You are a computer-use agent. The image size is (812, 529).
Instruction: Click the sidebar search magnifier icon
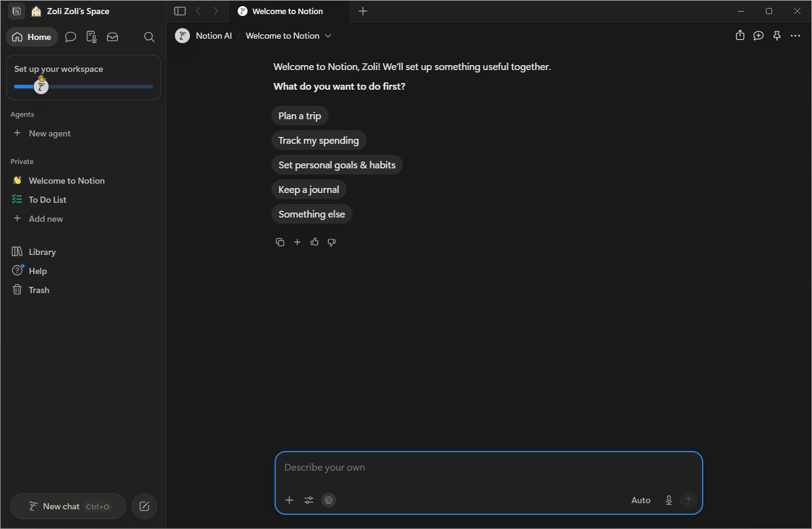[149, 37]
